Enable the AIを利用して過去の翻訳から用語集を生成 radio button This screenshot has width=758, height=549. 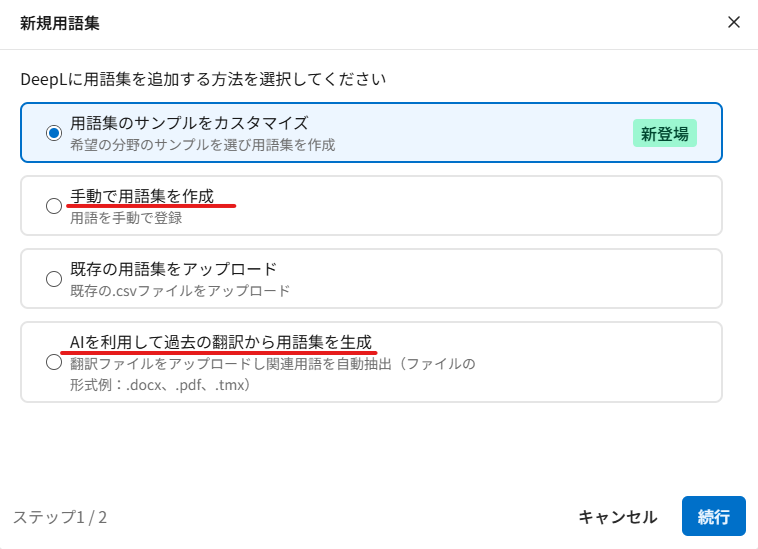pos(54,362)
